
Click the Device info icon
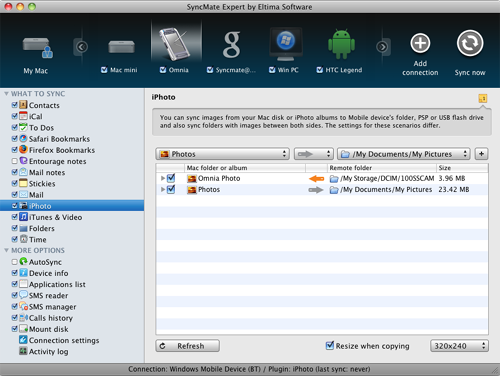pos(23,273)
